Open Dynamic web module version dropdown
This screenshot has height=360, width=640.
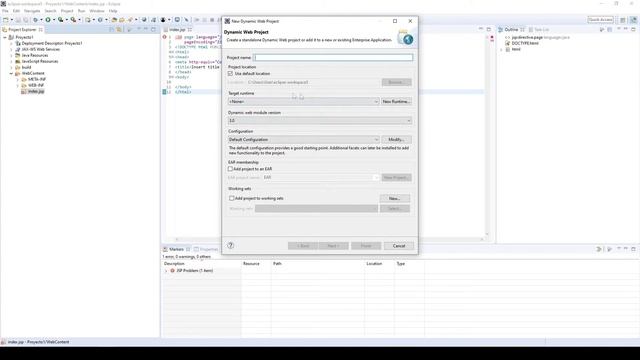[320, 120]
